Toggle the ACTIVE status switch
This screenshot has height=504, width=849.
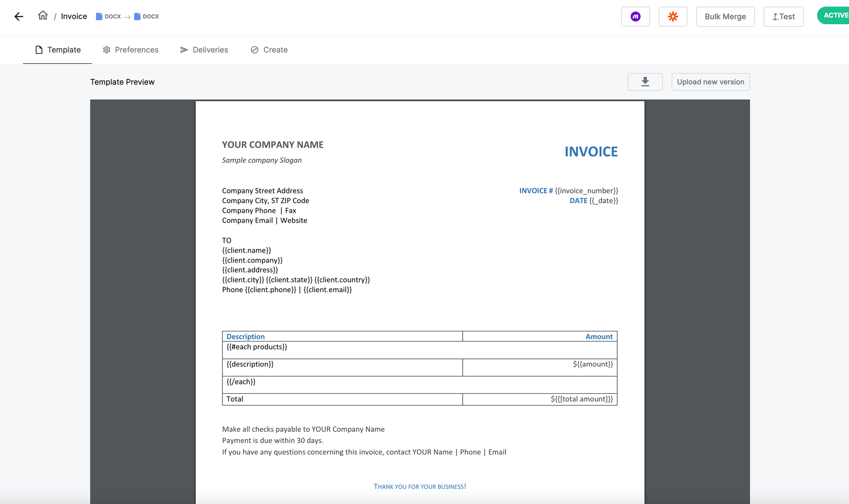point(835,15)
